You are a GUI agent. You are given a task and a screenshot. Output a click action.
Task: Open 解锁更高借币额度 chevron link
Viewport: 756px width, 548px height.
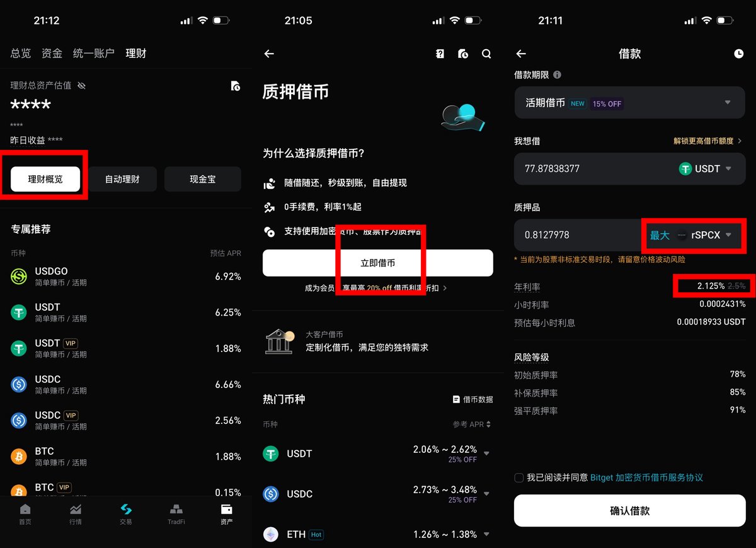(x=707, y=141)
